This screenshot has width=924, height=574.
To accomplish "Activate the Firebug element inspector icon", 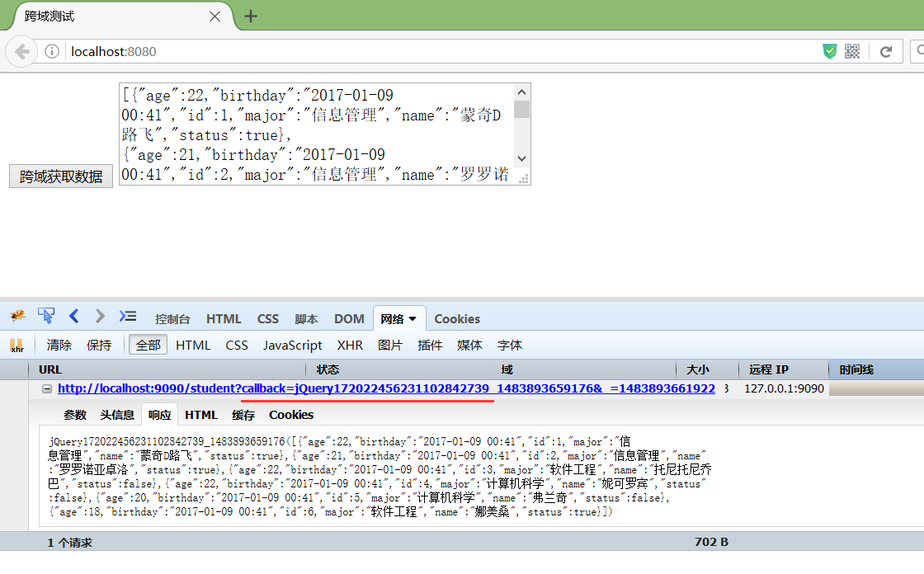I will coord(46,317).
